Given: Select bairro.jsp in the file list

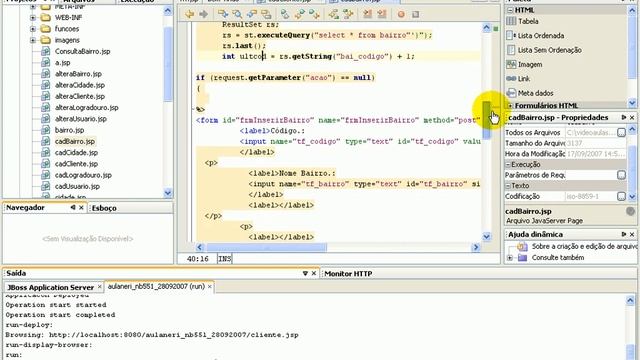Looking at the screenshot, I should point(69,130).
